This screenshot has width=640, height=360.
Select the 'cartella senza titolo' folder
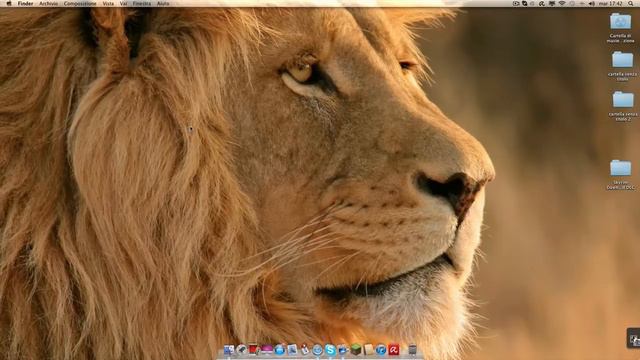pyautogui.click(x=622, y=60)
